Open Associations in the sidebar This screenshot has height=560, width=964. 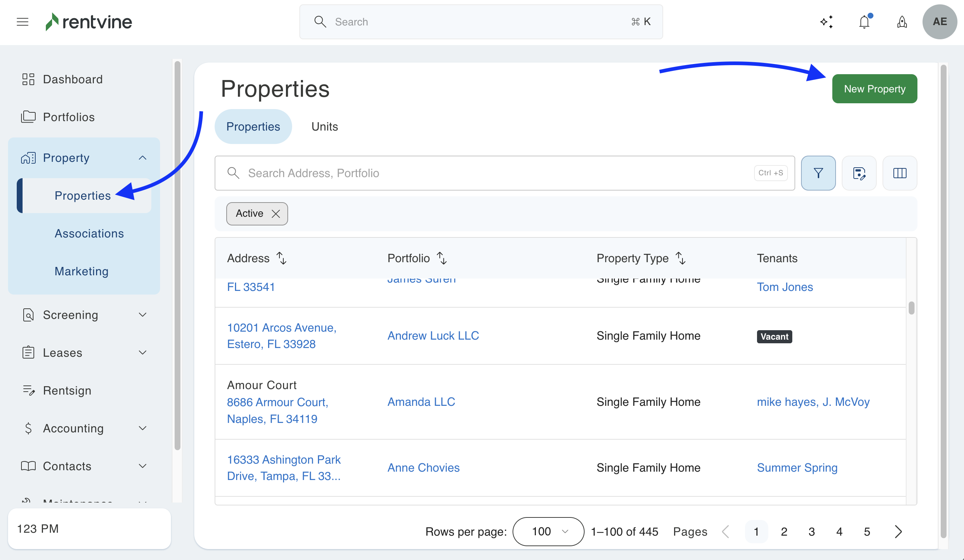coord(89,233)
